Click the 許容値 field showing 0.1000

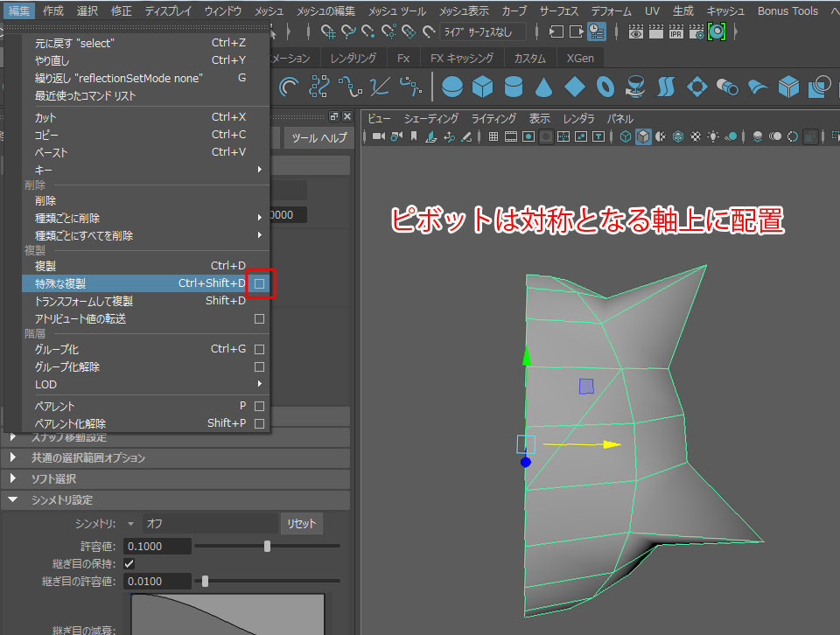157,546
